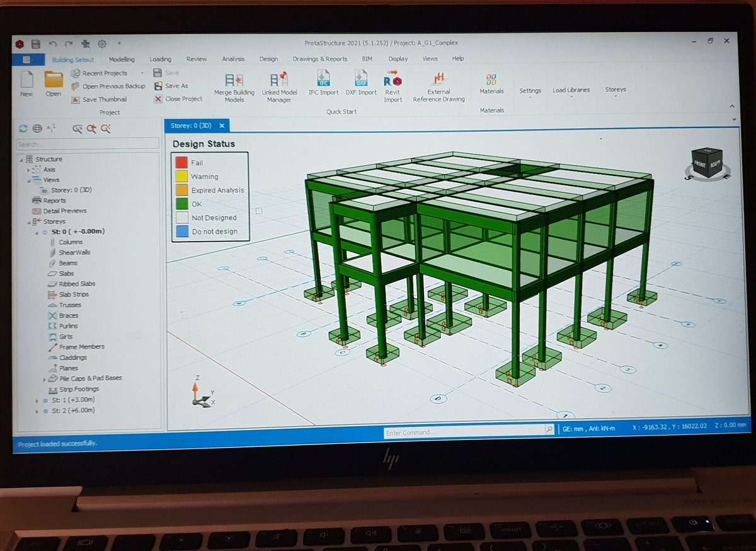Open the BIM ribbon tab
The image size is (756, 551).
pos(367,59)
